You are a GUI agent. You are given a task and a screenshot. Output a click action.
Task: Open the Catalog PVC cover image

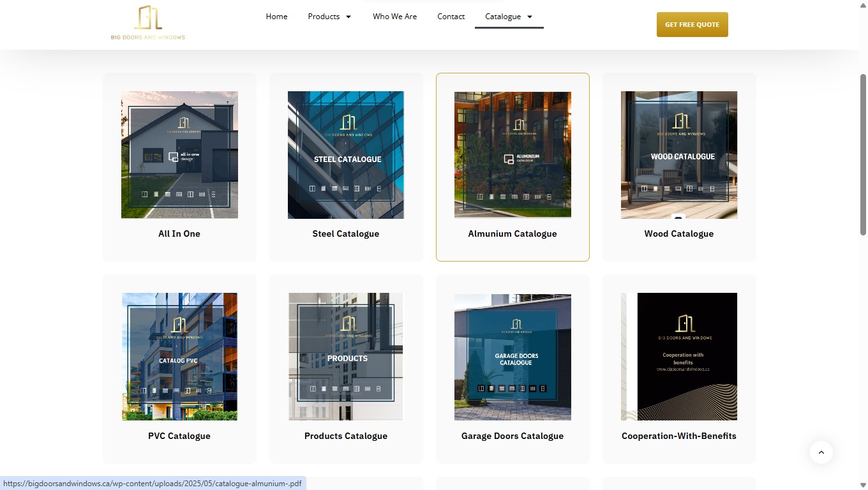(x=179, y=357)
